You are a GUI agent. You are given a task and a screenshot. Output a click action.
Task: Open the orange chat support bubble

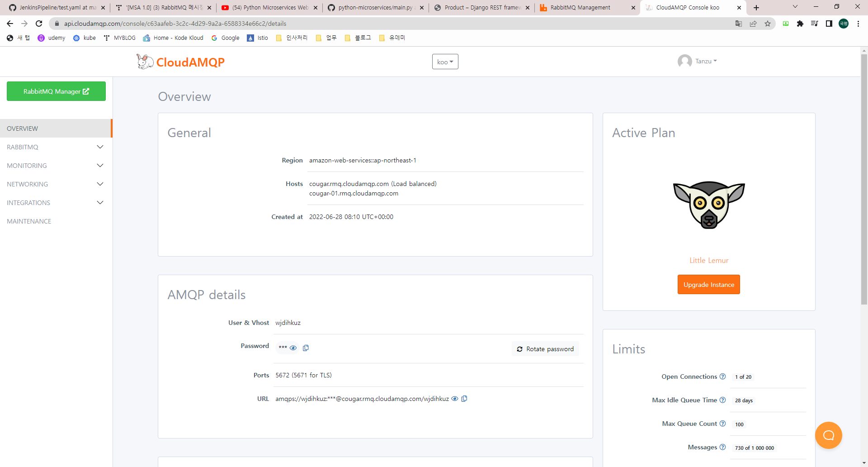828,435
